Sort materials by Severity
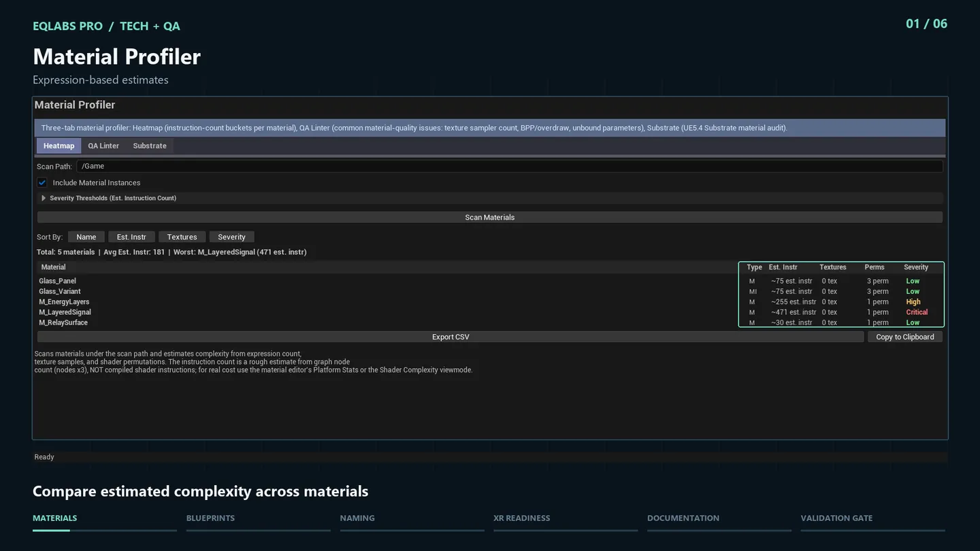Viewport: 980px width, 551px height. (231, 237)
